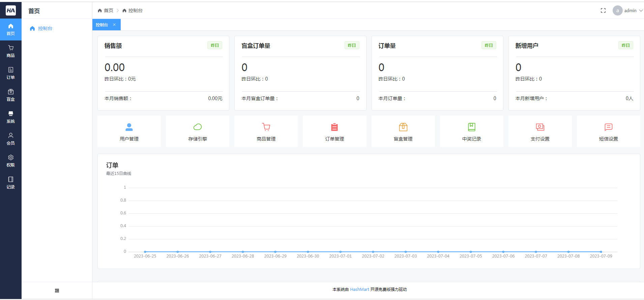Go to 系统 in left sidebar
This screenshot has width=644, height=300.
10,117
